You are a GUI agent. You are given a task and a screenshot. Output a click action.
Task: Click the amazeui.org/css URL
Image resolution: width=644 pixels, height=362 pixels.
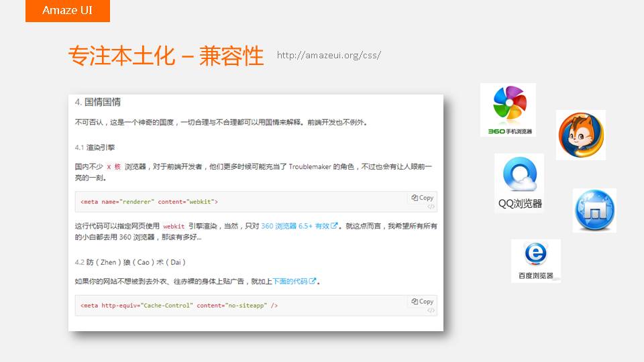(x=329, y=55)
